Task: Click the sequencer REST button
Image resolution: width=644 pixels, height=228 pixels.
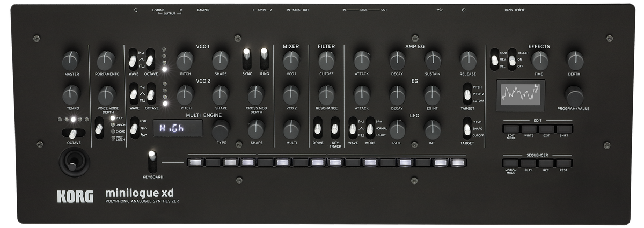Action: click(x=564, y=163)
